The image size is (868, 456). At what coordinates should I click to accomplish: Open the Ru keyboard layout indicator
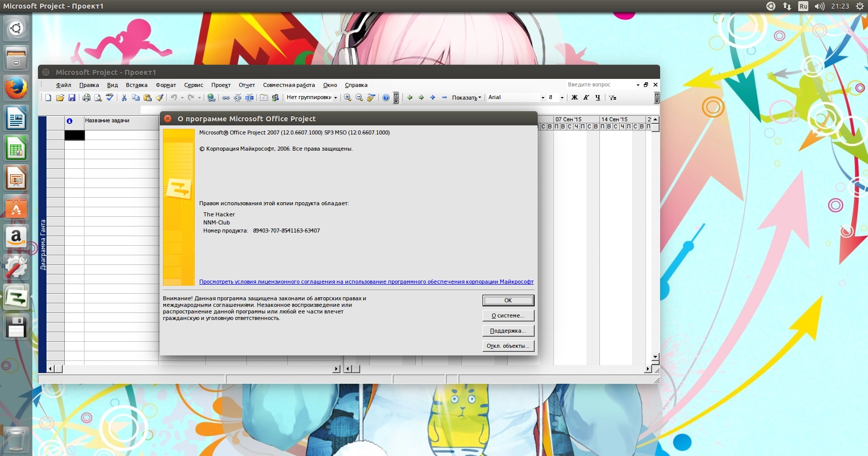click(803, 6)
